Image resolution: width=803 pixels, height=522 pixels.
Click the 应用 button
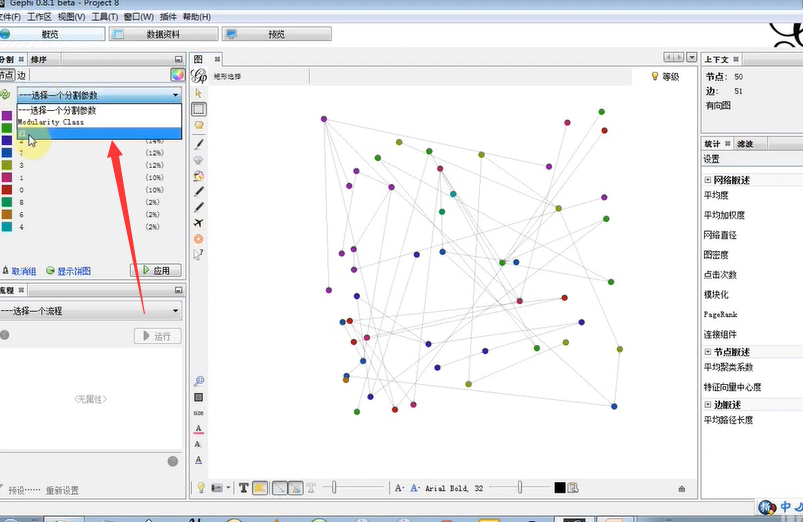[156, 270]
